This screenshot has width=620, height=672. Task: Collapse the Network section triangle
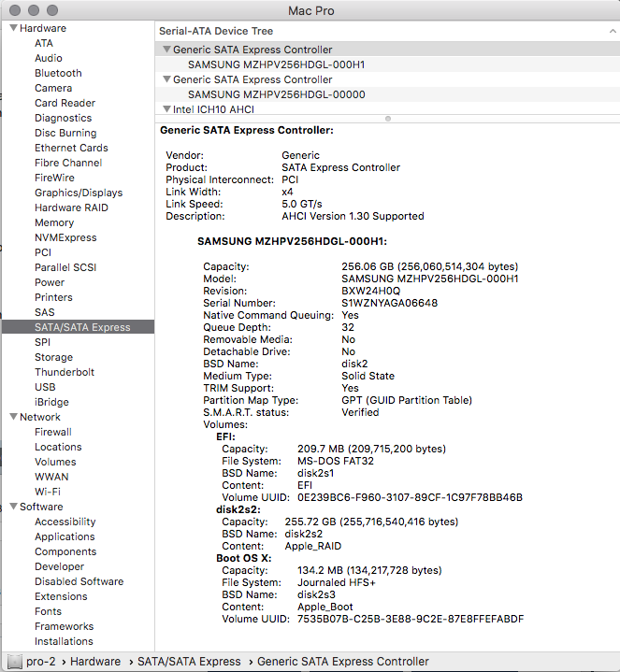click(14, 417)
